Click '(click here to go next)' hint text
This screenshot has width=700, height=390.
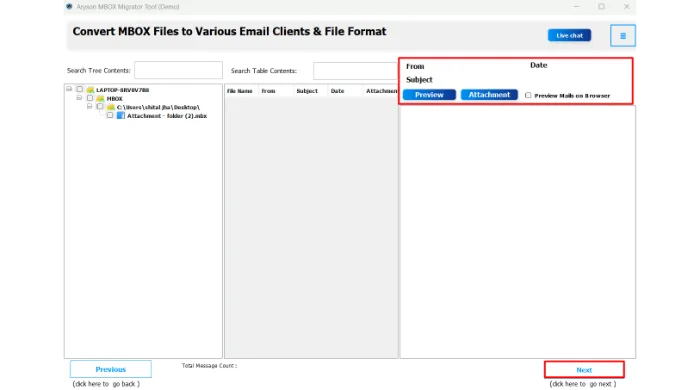point(583,384)
